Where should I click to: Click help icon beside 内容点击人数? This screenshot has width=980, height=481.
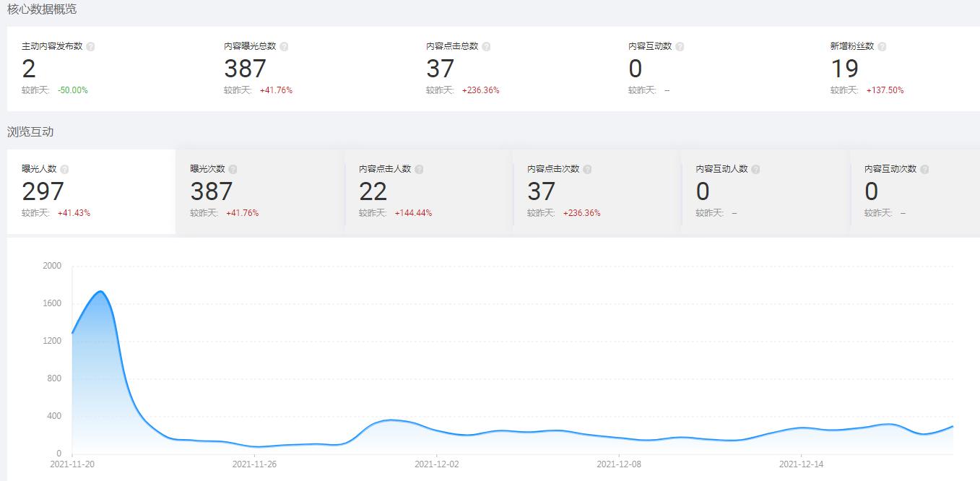pyautogui.click(x=419, y=169)
